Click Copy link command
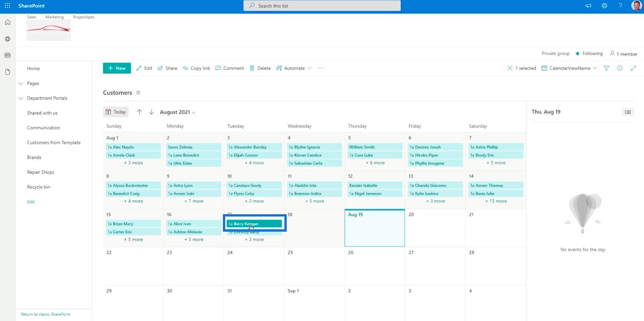 196,68
